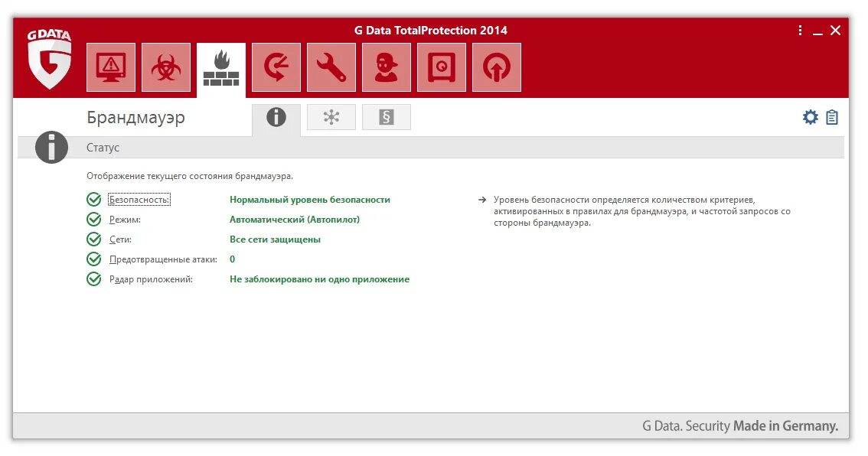Click the prevented attacks count 0
Image resolution: width=868 pixels, height=456 pixels.
233,259
